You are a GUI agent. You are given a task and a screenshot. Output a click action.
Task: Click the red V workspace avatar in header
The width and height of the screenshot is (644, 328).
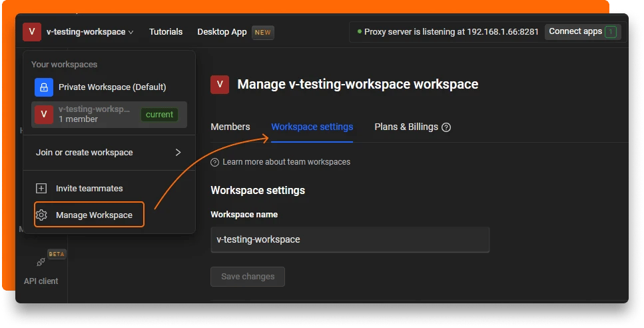click(31, 32)
